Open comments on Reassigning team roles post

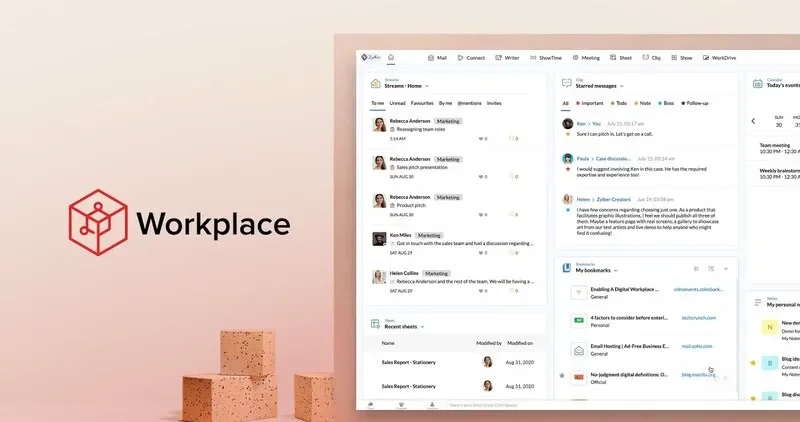[513, 138]
